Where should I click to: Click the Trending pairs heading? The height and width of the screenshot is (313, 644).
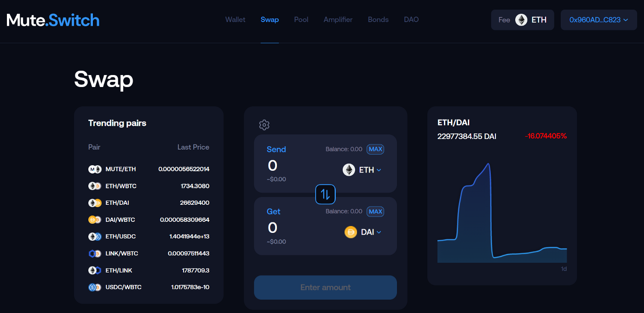click(x=117, y=123)
